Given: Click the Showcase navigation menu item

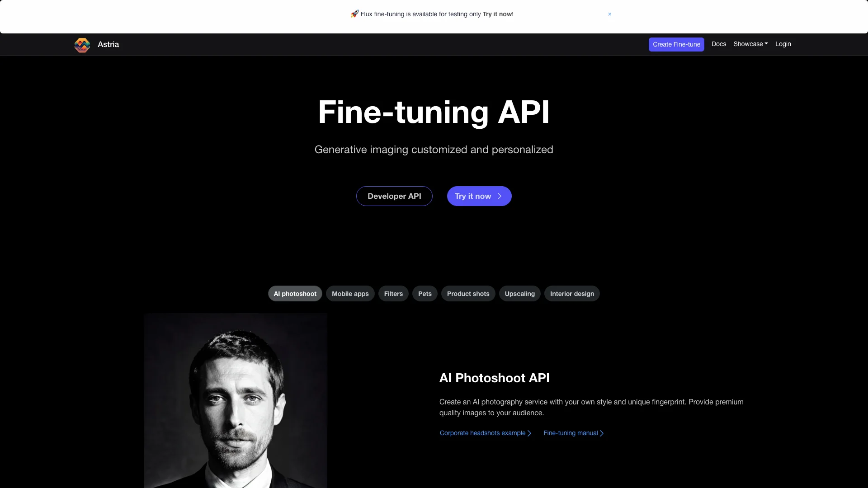Looking at the screenshot, I should (x=750, y=44).
